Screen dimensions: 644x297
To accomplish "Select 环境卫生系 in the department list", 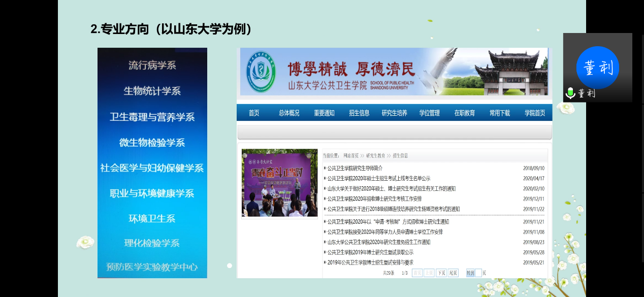I will [152, 219].
